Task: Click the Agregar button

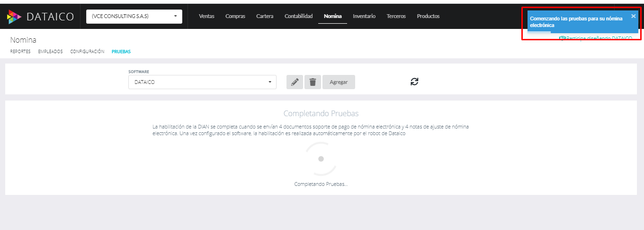Action: 339,82
